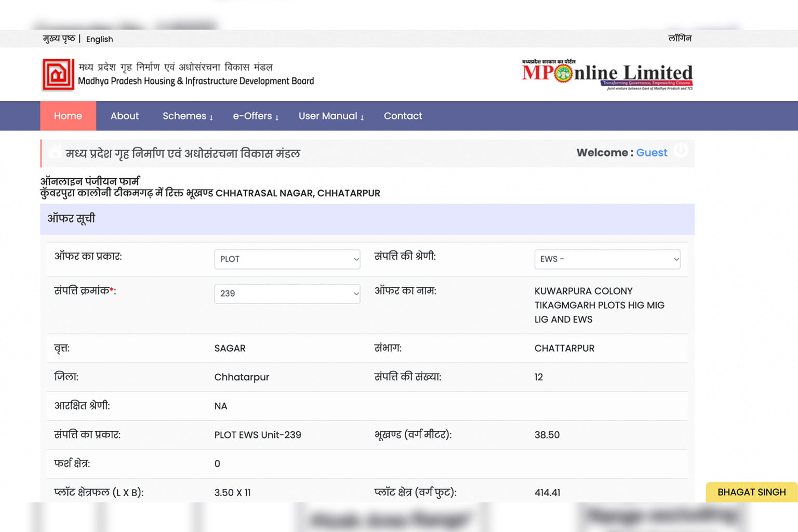The width and height of the screenshot is (798, 532).
Task: Expand the User Manual menu
Action: coord(331,116)
